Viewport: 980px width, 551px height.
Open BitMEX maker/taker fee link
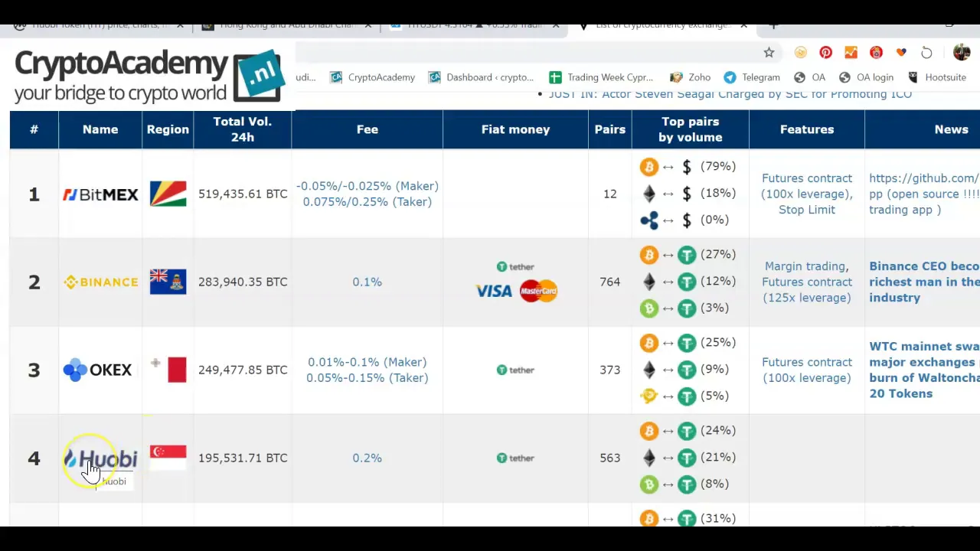tap(367, 194)
